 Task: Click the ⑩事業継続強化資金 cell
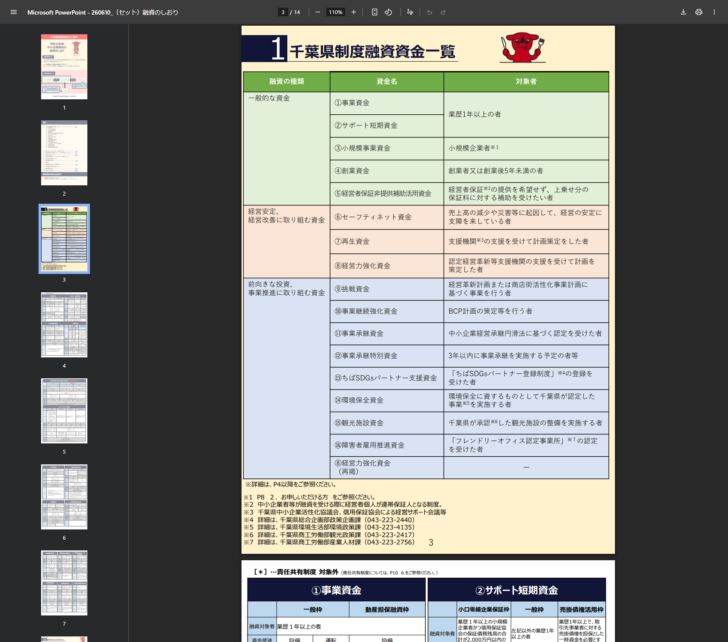coord(387,311)
